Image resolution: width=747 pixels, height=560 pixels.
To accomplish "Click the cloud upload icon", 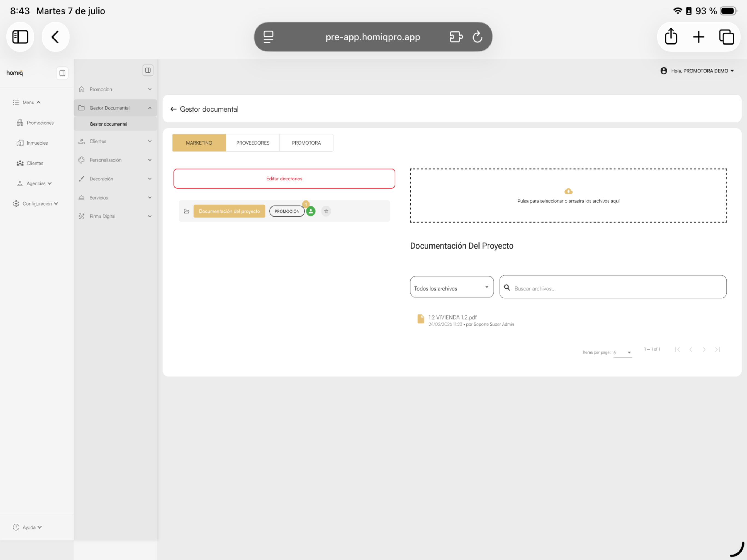I will [568, 191].
